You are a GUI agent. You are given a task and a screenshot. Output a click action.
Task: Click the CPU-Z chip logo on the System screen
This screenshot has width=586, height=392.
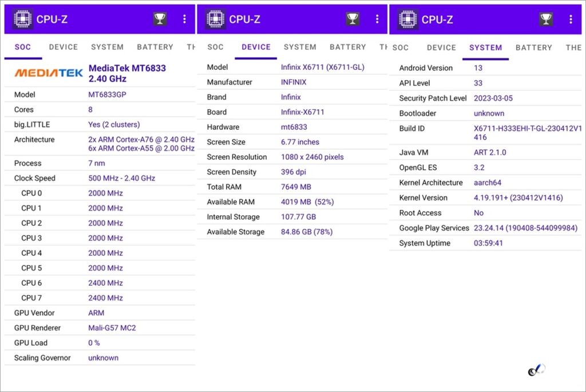coord(408,19)
